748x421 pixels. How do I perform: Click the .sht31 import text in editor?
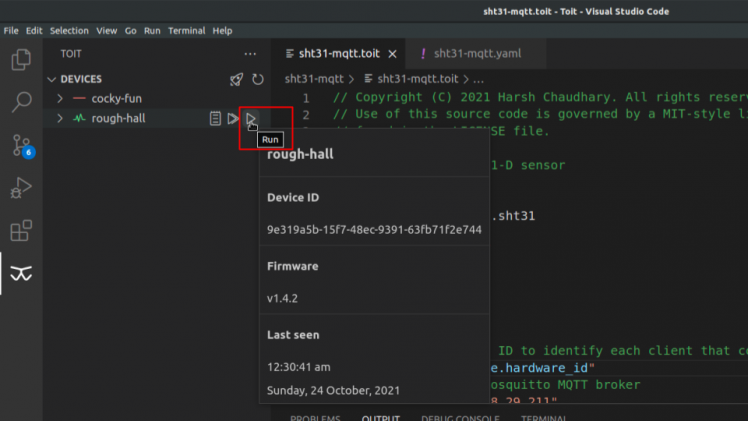click(513, 216)
